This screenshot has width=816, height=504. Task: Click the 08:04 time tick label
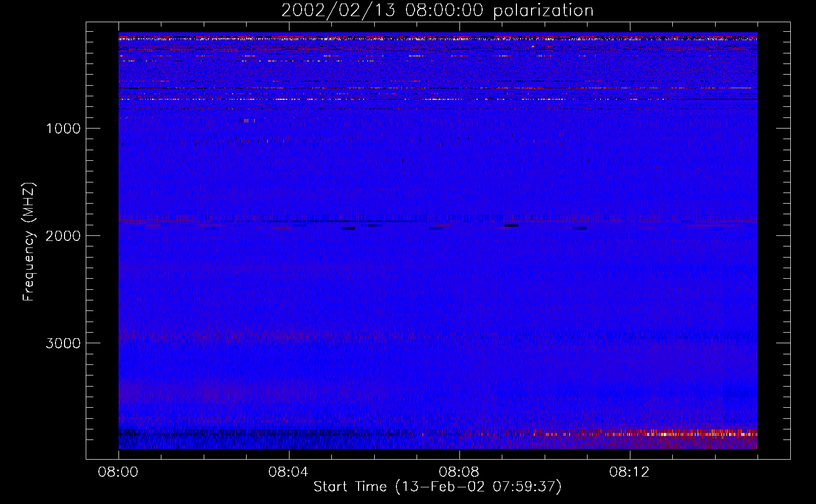[x=288, y=472]
